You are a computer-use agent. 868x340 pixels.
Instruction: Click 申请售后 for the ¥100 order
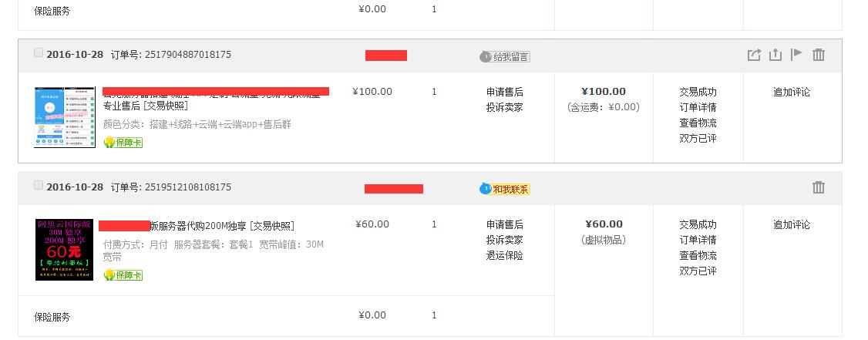coord(504,92)
